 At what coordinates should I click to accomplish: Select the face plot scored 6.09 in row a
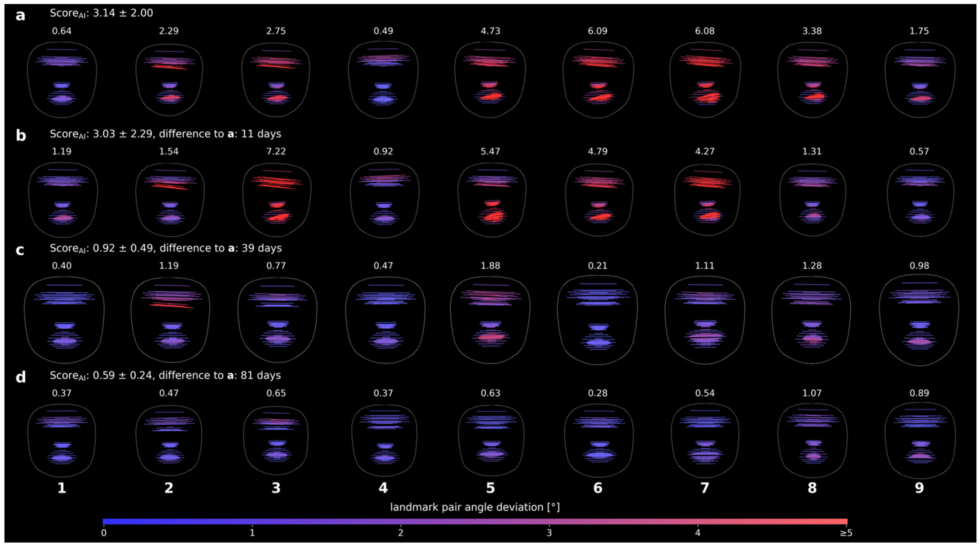point(598,79)
